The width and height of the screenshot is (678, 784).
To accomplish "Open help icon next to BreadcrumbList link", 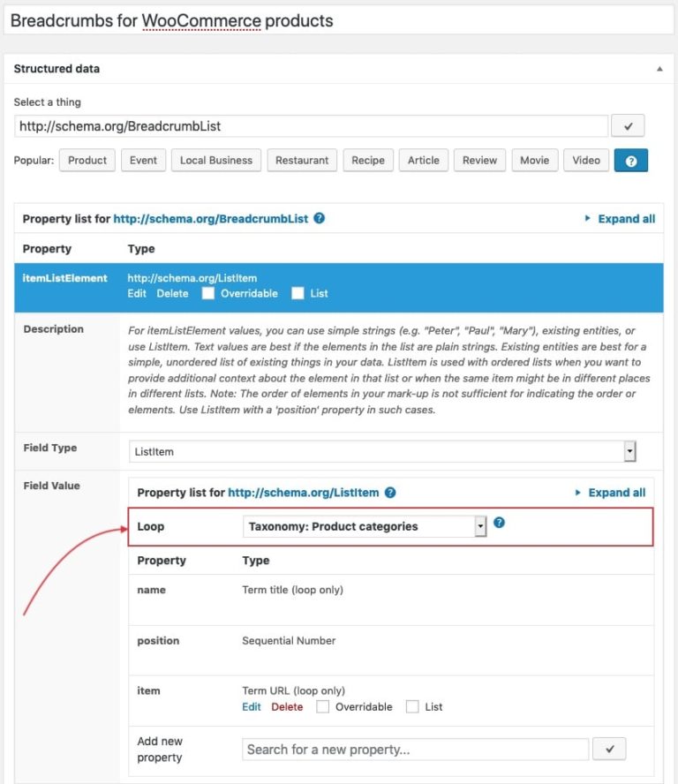I will point(319,218).
